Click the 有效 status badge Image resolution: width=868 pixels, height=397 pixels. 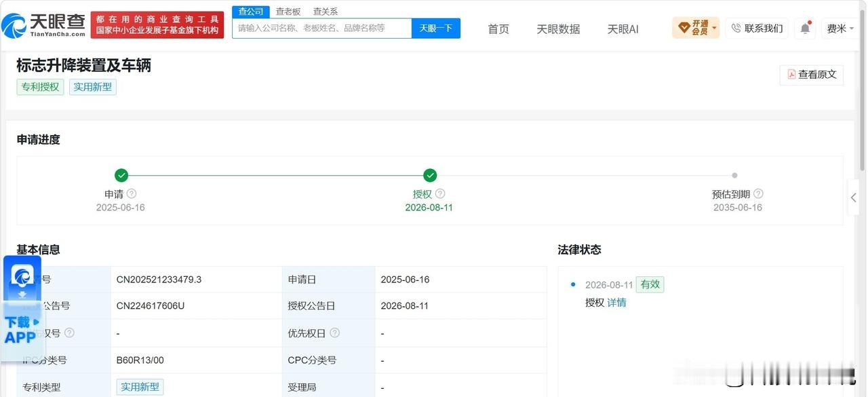click(650, 284)
